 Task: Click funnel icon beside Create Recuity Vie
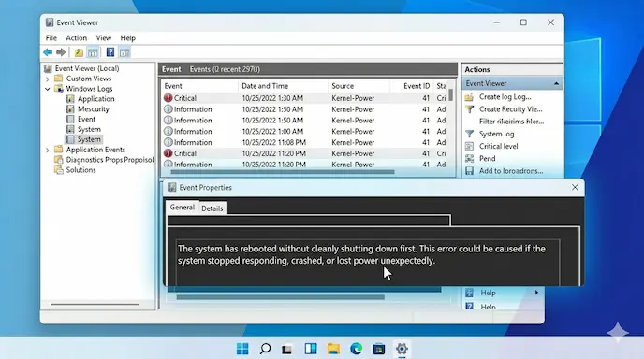tap(469, 109)
